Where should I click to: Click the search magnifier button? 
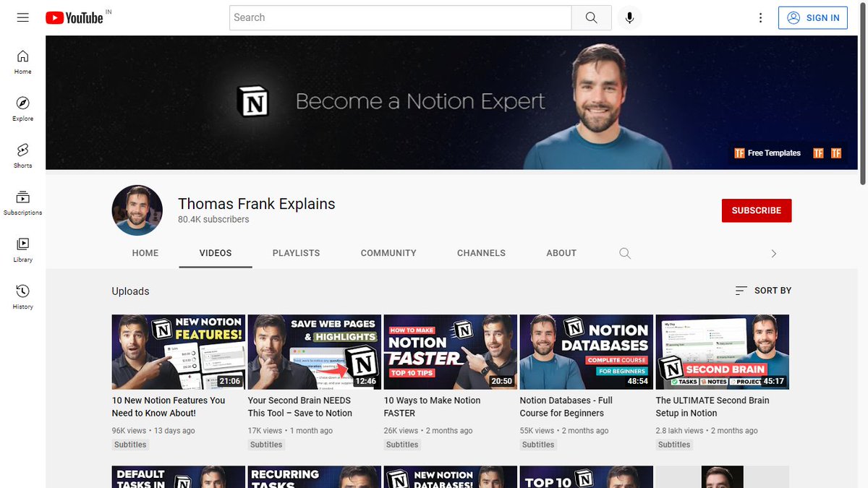[591, 17]
